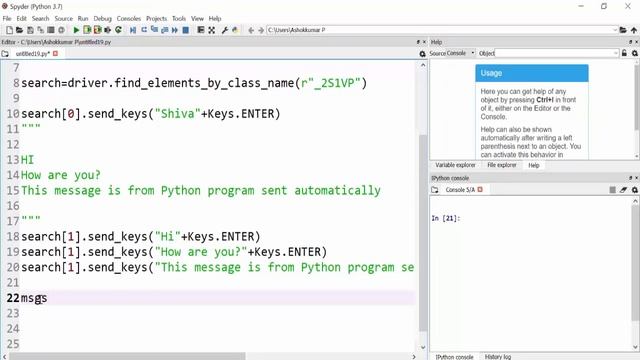
Task: Toggle Help pane lock icon
Action: pos(624,53)
